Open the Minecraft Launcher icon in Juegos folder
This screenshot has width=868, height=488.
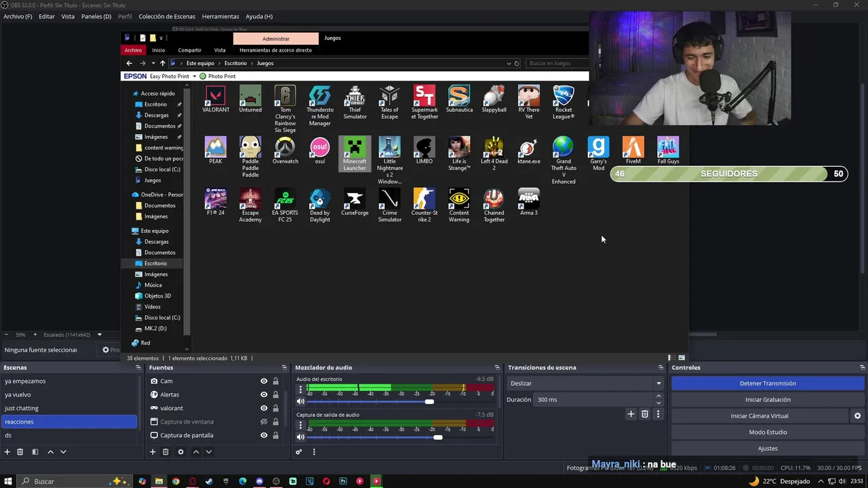[355, 154]
